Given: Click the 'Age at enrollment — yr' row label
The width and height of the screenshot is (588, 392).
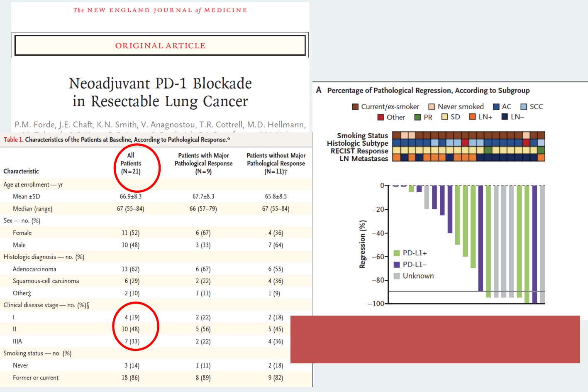Looking at the screenshot, I should [33, 184].
